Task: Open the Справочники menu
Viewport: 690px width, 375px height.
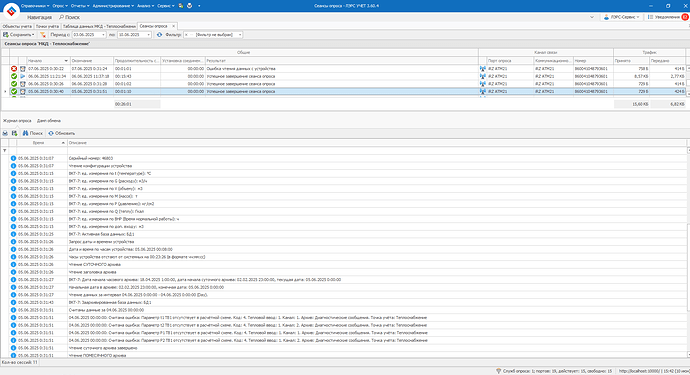Action: [x=35, y=6]
